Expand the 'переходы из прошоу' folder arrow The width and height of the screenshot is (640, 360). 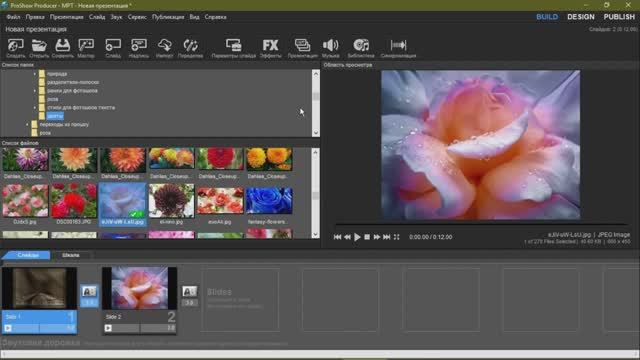(x=27, y=124)
